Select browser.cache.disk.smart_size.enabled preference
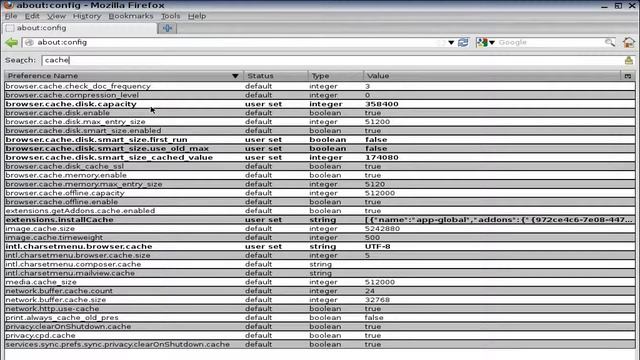This screenshot has height=360, width=640. tap(320, 131)
